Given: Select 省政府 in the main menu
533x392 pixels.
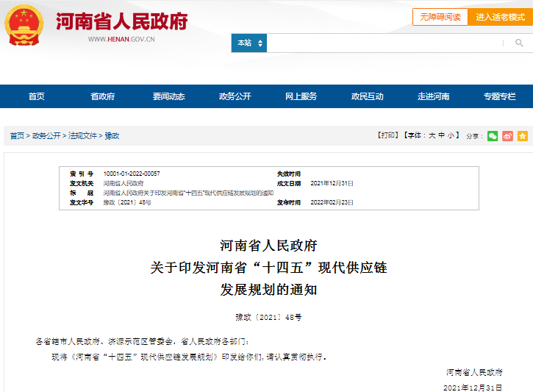Looking at the screenshot, I should coord(102,96).
